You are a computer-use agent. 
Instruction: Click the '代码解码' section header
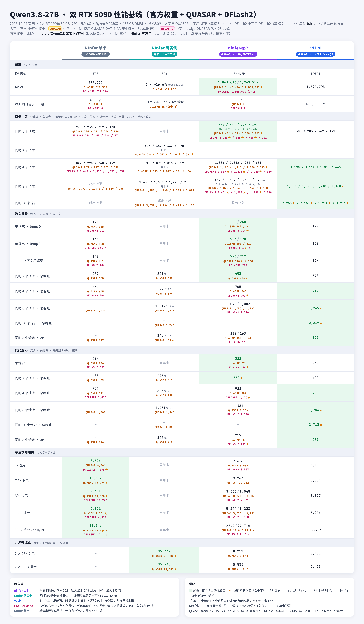point(21,350)
